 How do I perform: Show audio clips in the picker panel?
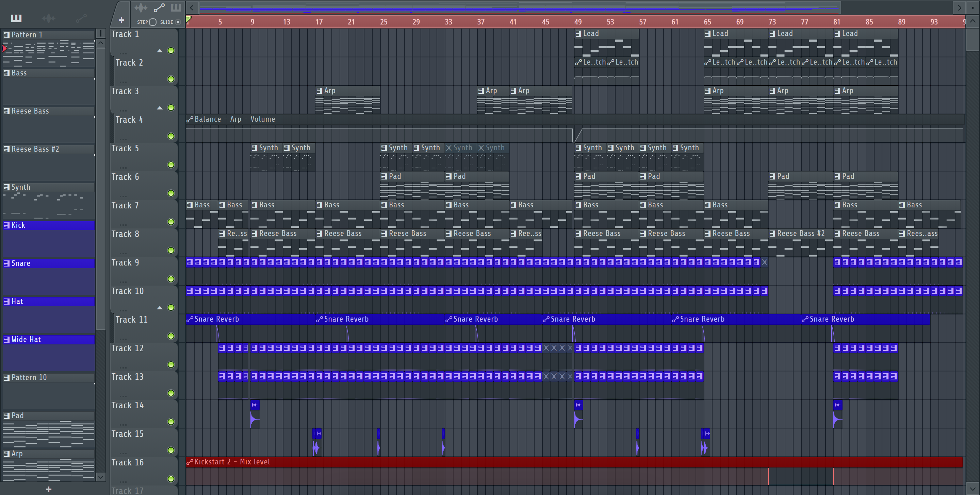tap(49, 18)
